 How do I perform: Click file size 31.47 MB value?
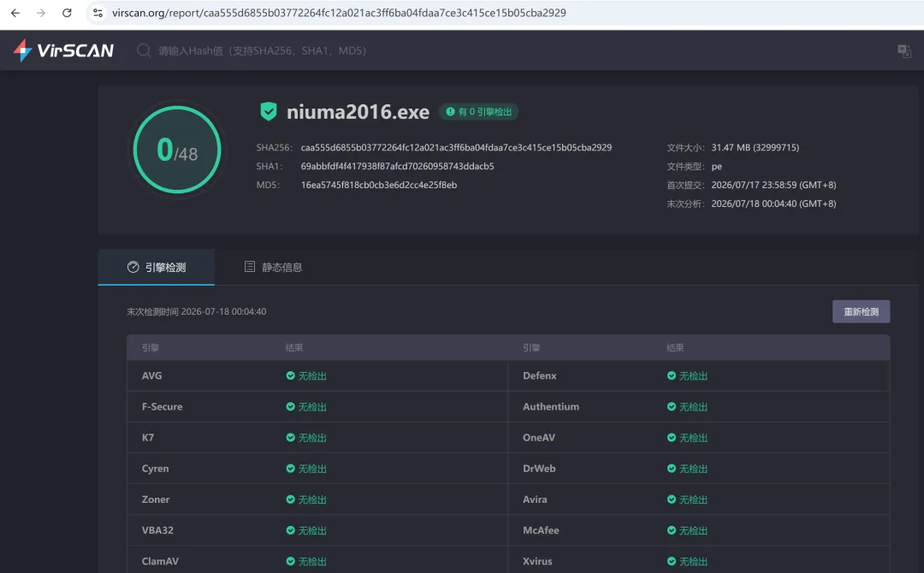pyautogui.click(x=755, y=148)
